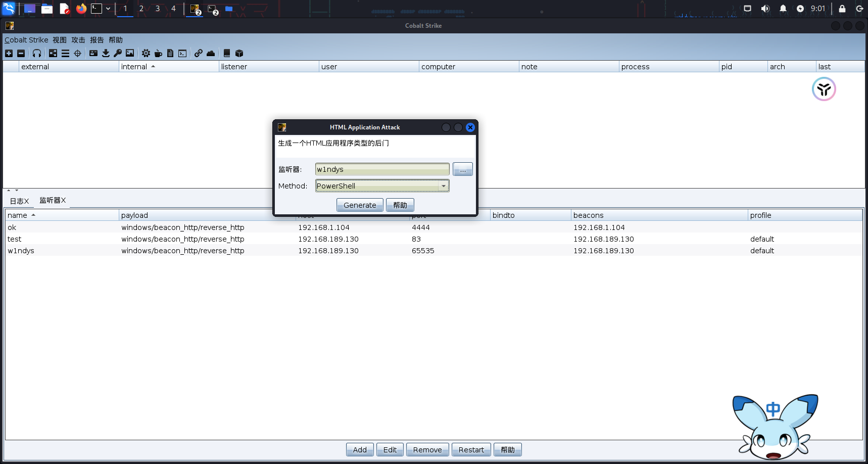Click the gear icon in toolbar
This screenshot has width=868, height=464.
[146, 53]
